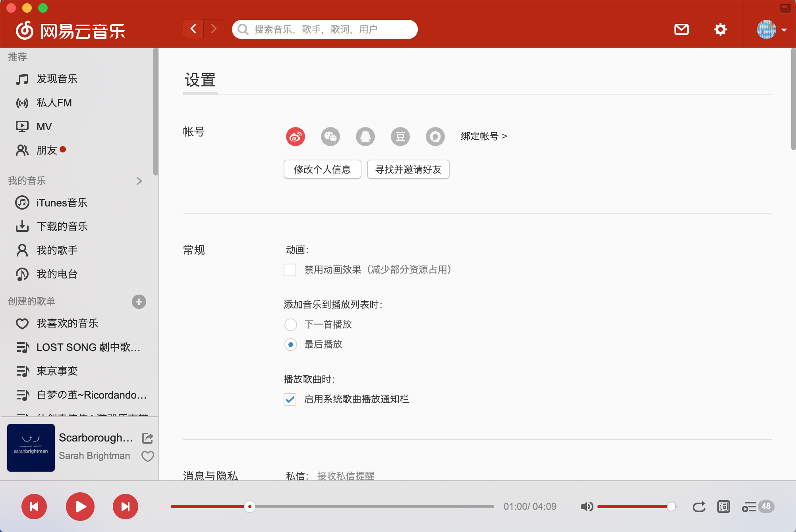The width and height of the screenshot is (796, 532).
Task: Open the 绑定帐号 > link
Action: (484, 136)
